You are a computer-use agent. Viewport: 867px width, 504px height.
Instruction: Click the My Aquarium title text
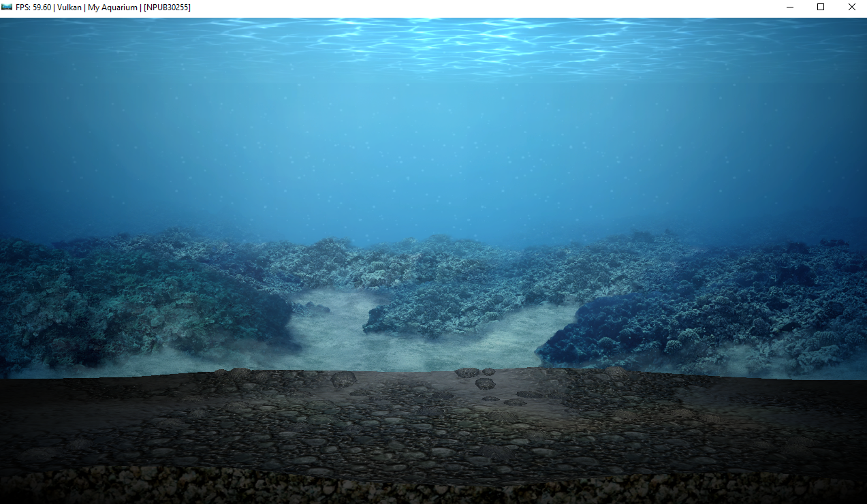click(112, 7)
